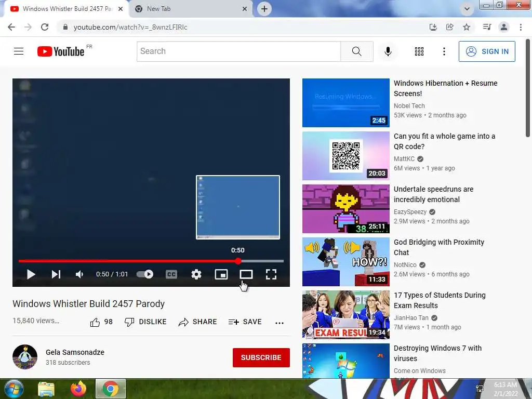
Task: Open Chrome media controls icon
Action: pos(487,27)
